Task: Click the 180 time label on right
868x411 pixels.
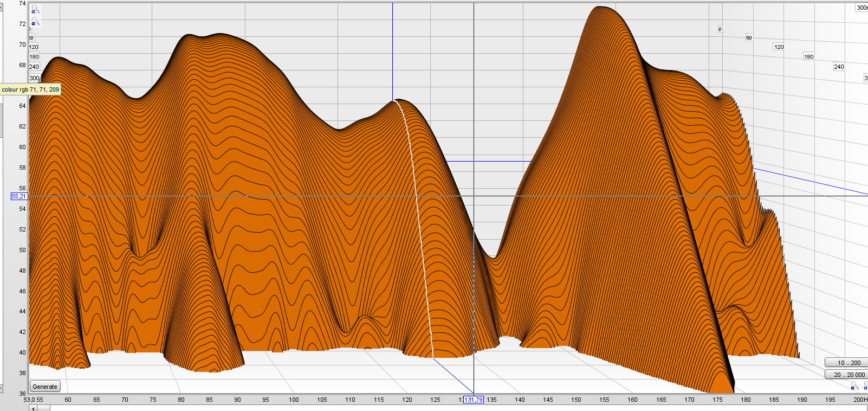Action: pyautogui.click(x=808, y=56)
